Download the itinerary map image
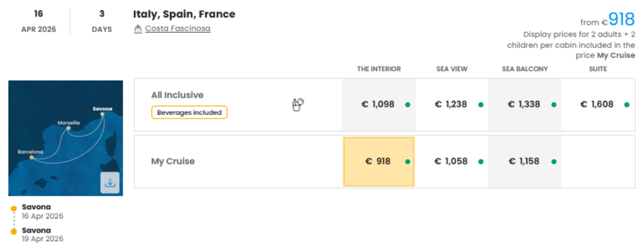Image resolution: width=644 pixels, height=248 pixels. (x=110, y=183)
